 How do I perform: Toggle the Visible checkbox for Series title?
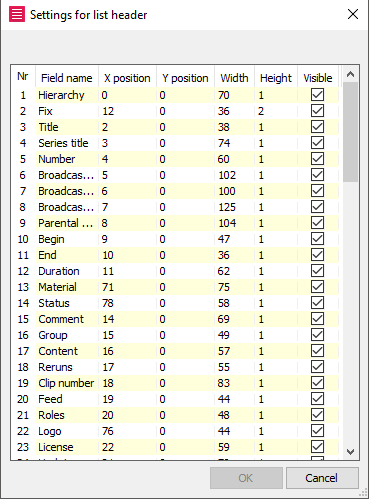(x=317, y=143)
